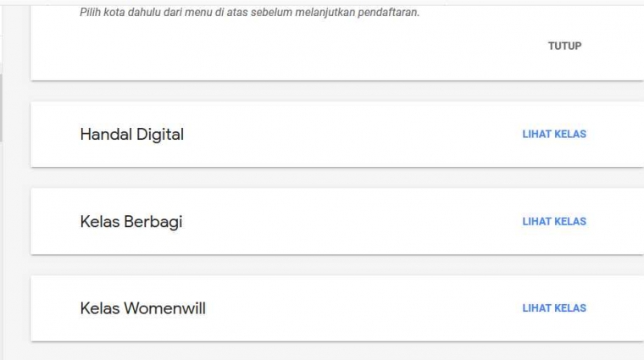Screen dimensions: 644x360
Task: Click the word "Womenwill" in the third card title
Action: (165, 308)
